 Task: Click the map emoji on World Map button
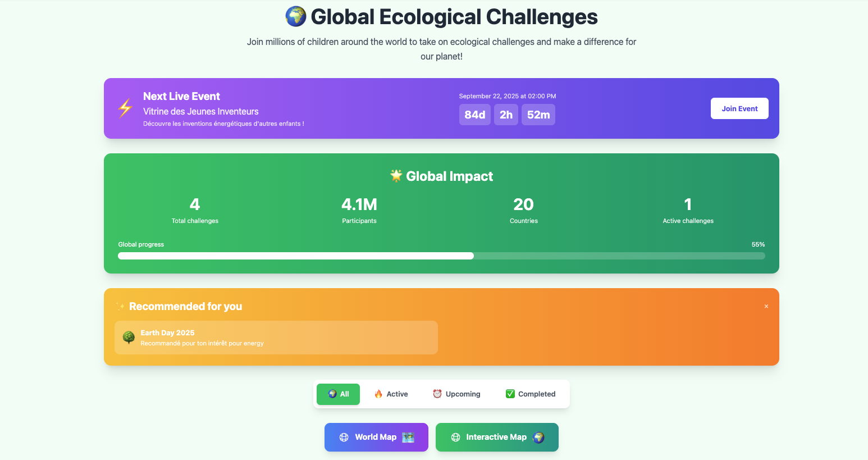[x=408, y=437]
